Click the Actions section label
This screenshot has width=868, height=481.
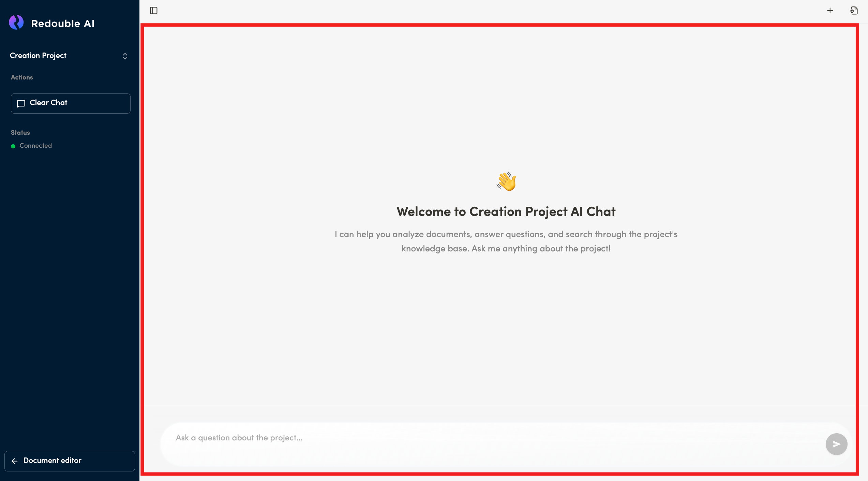coord(22,77)
